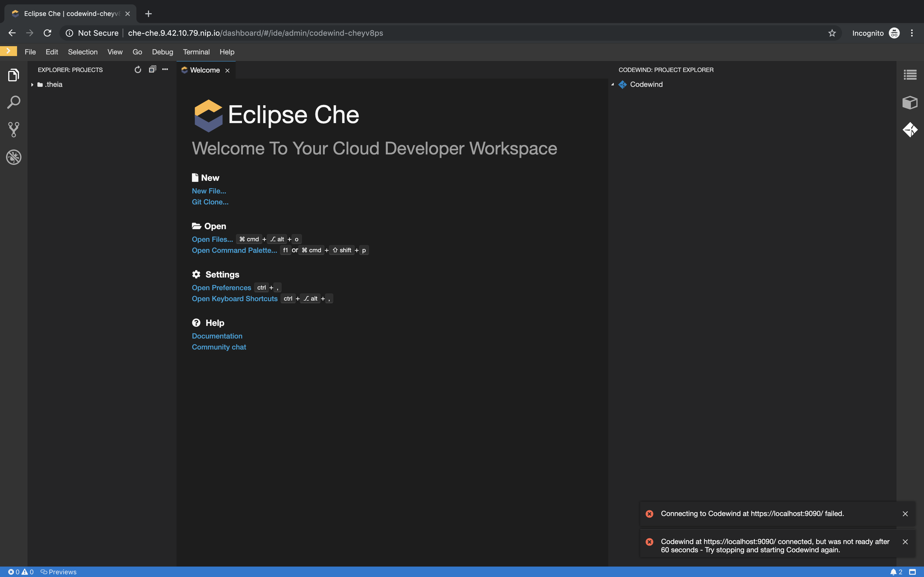The image size is (924, 577).
Task: Open the Search panel icon
Action: click(14, 102)
